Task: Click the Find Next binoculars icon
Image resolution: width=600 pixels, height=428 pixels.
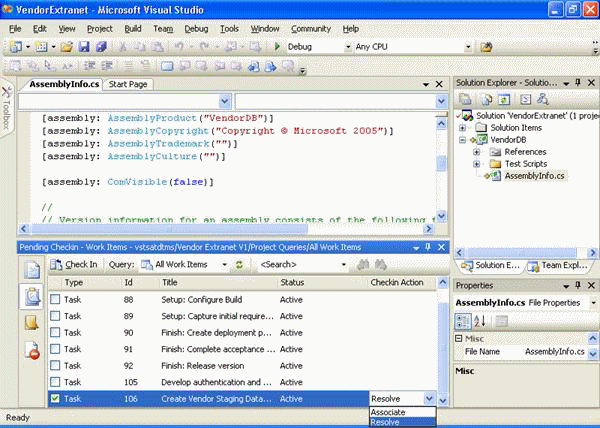Action: point(380,265)
